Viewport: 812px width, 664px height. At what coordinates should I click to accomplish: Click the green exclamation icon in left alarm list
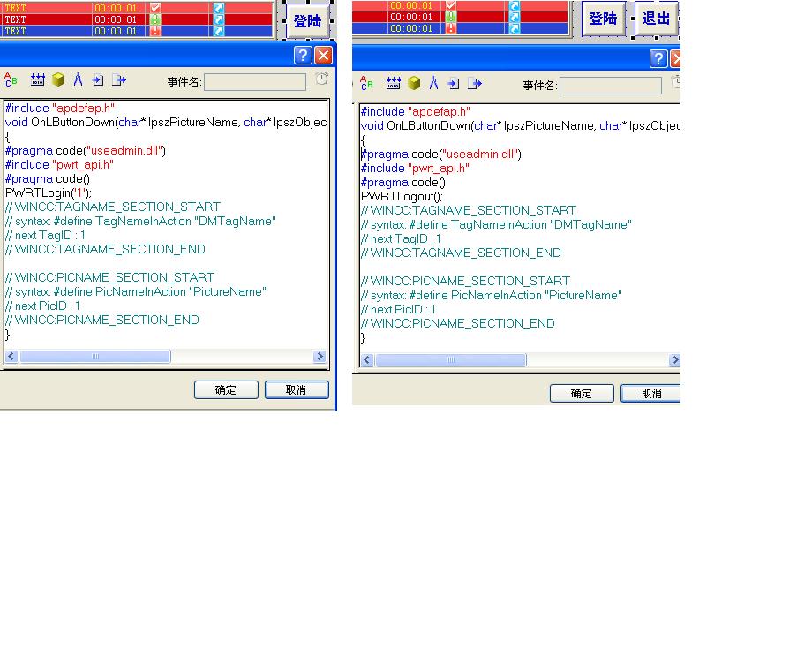(155, 19)
